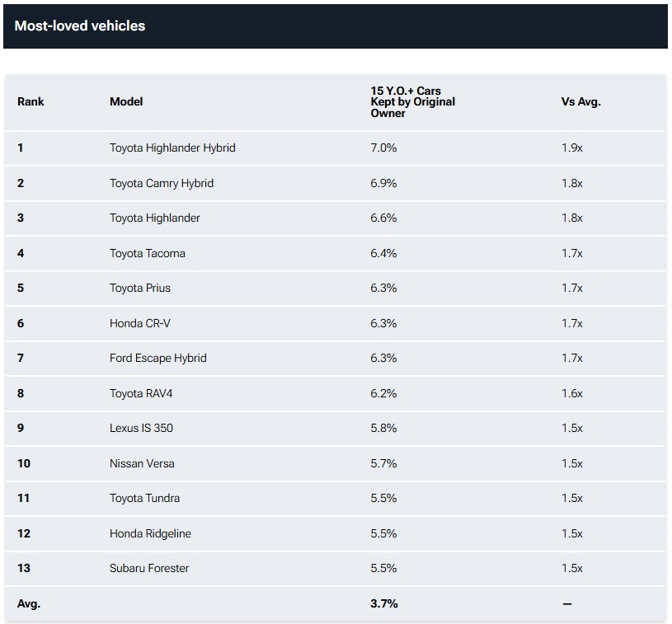Select the Toyota Tundra entry
This screenshot has height=624, width=672.
tap(144, 498)
